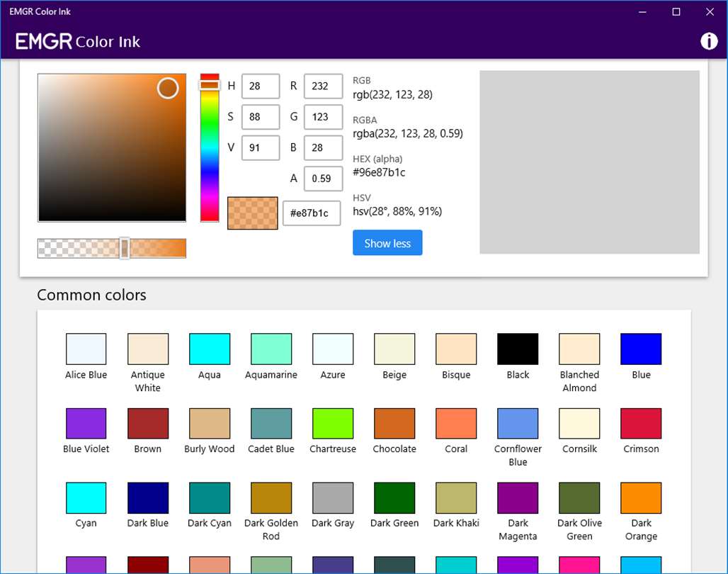
Task: Click the hsv(28°, 88%, 91%) value
Action: [x=397, y=211]
